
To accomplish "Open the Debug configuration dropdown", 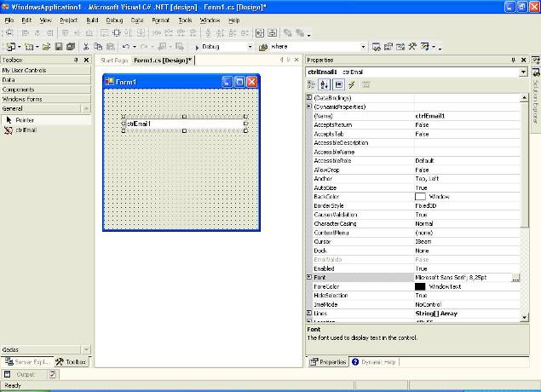I will 250,47.
